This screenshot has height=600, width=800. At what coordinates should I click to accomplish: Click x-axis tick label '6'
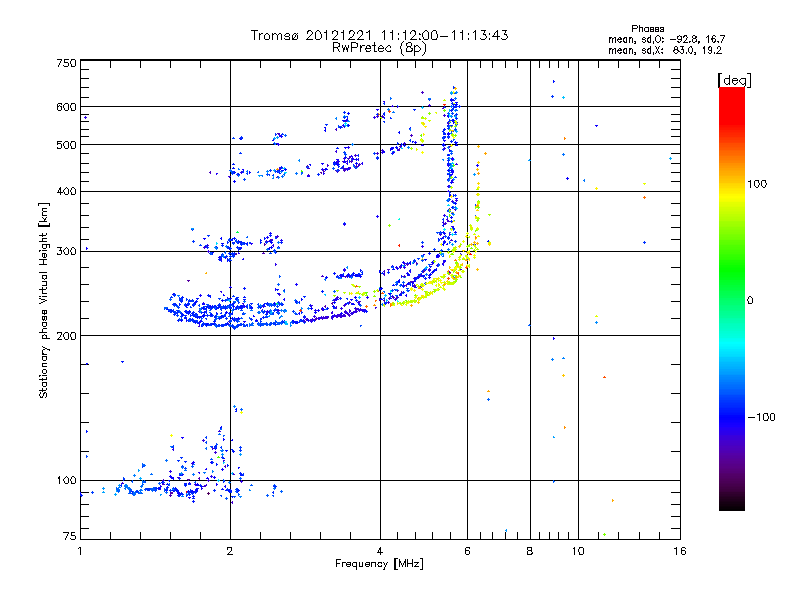[x=467, y=551]
